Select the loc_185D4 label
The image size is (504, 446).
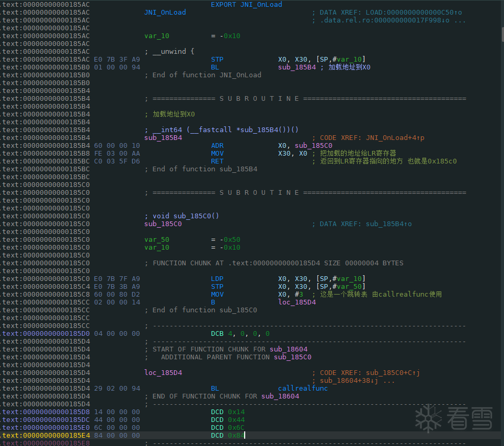click(163, 373)
